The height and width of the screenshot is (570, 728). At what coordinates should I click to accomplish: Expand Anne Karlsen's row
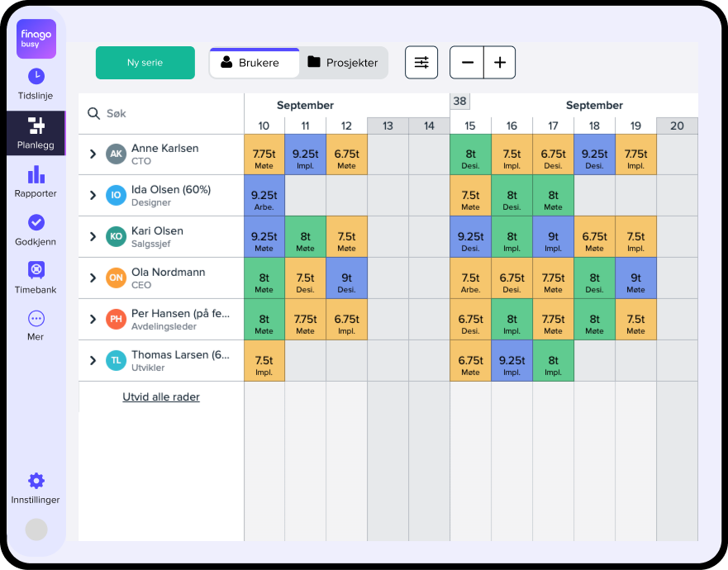click(93, 154)
